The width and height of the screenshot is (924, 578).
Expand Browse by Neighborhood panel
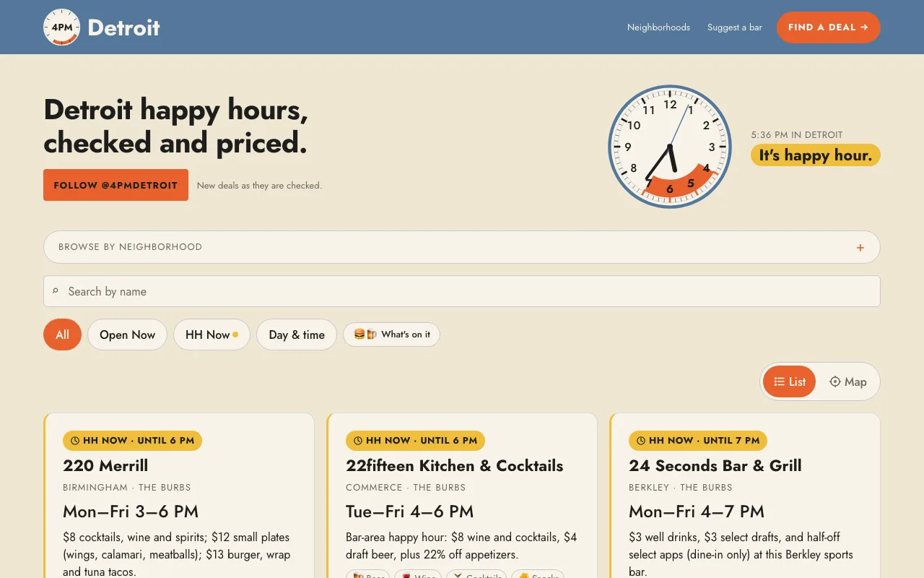pyautogui.click(x=462, y=247)
